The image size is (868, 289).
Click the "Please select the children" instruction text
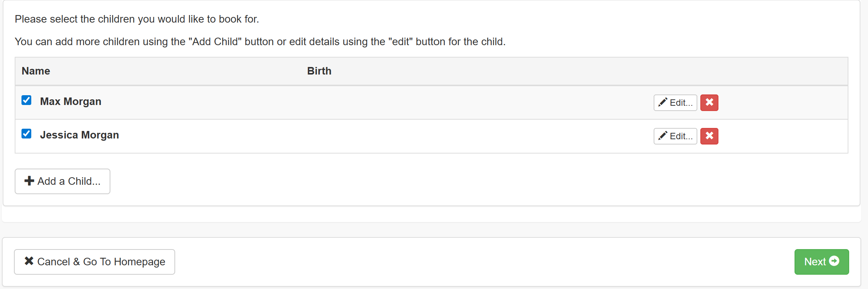(x=137, y=19)
